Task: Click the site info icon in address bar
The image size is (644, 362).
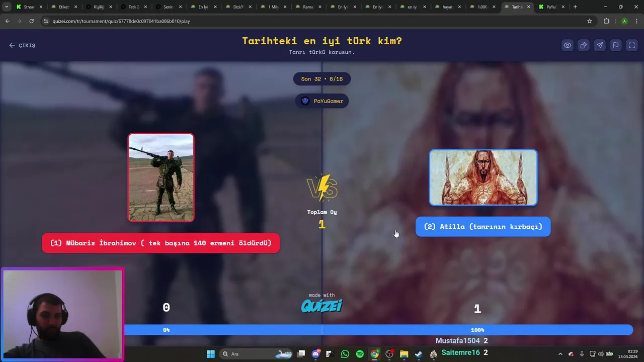Action: pos(46,21)
